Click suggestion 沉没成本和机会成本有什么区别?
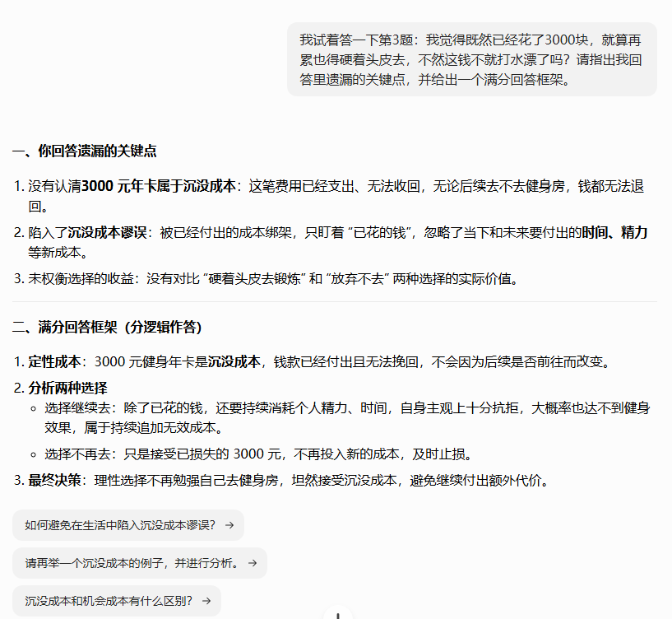 pyautogui.click(x=117, y=601)
